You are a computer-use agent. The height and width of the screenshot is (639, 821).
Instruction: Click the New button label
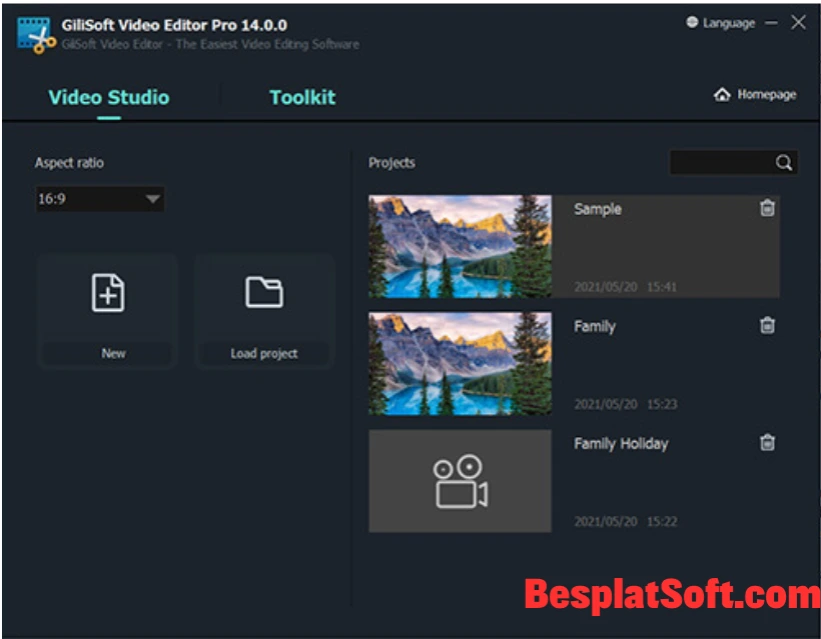click(x=112, y=353)
